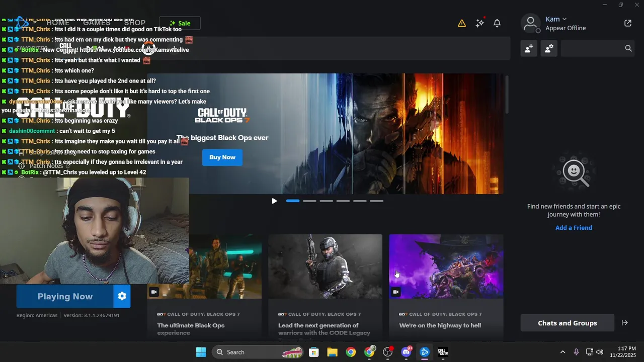Screen dimensions: 644x362
Task: Click "Region: Americas" text
Action: (x=38, y=315)
